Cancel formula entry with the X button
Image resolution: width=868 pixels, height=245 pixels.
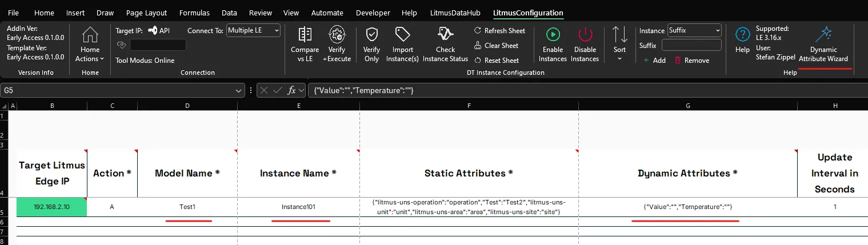coord(263,90)
